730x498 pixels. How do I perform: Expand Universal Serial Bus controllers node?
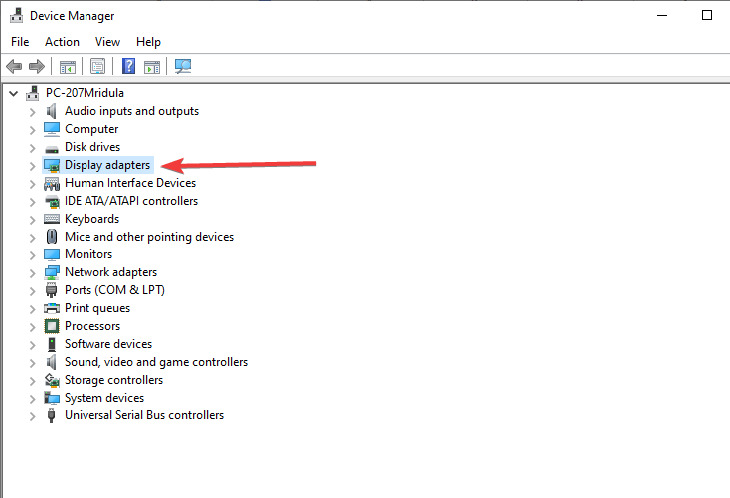pyautogui.click(x=32, y=415)
